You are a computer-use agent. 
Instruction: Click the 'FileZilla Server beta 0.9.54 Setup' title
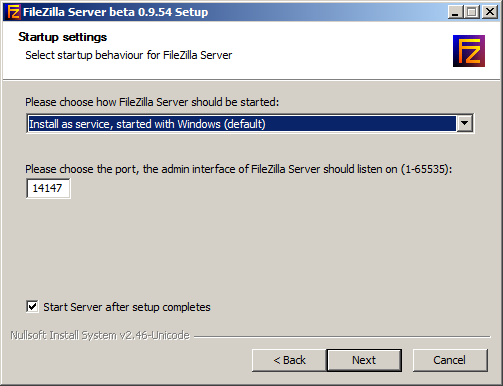click(x=115, y=12)
